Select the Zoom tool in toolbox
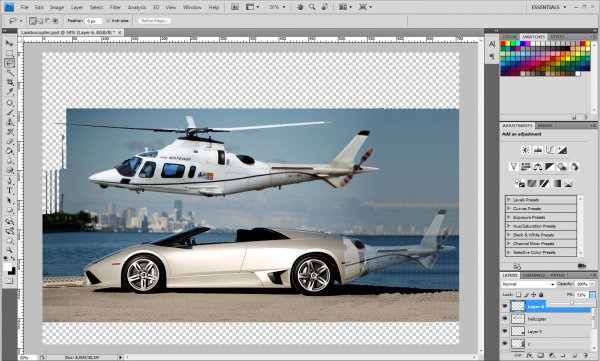600x361 pixels. [9, 250]
